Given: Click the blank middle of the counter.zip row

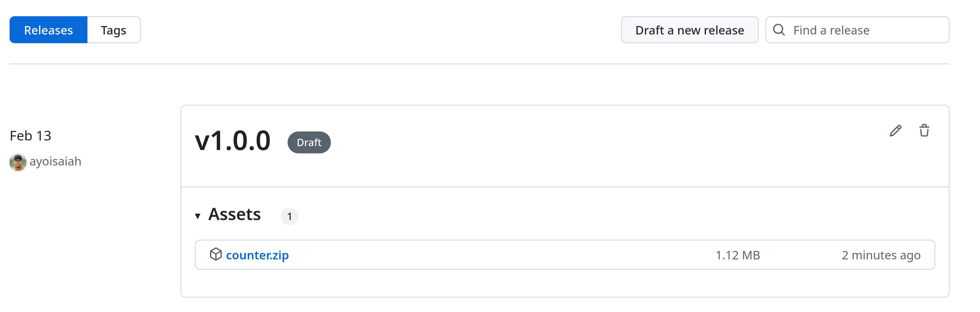Looking at the screenshot, I should [494, 255].
